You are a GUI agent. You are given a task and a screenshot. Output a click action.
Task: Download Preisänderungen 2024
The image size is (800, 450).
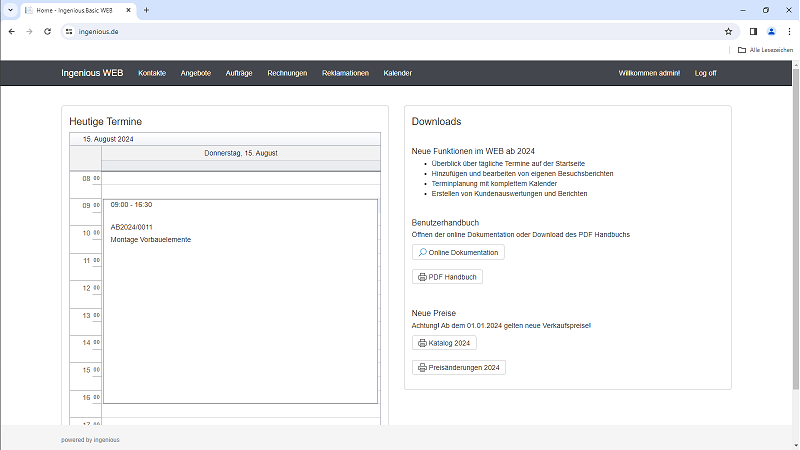tap(459, 367)
